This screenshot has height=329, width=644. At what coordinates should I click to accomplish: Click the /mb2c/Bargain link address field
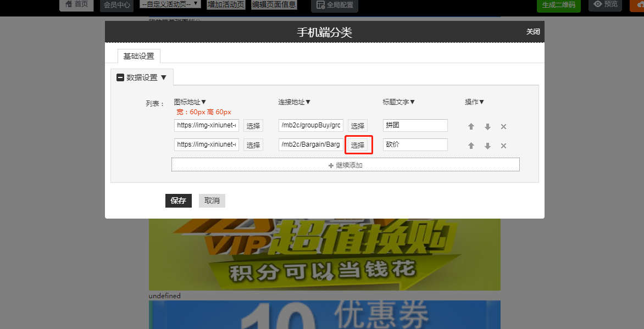click(311, 144)
